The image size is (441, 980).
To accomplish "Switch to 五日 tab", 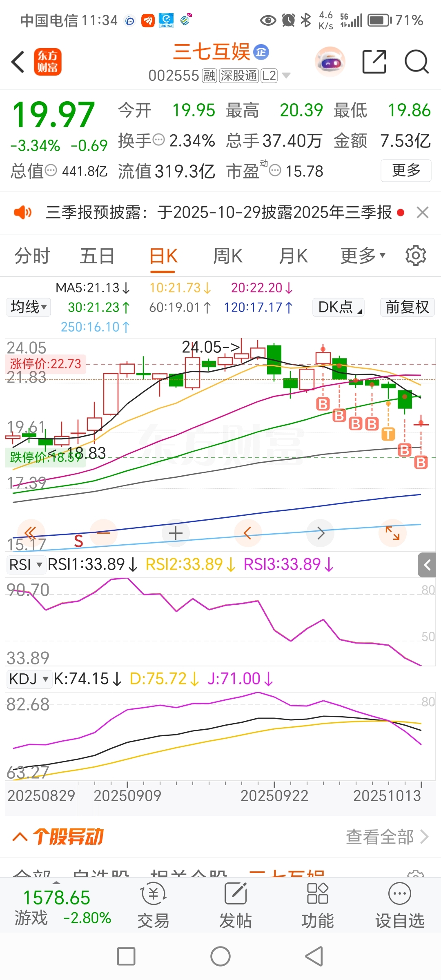I will (97, 256).
